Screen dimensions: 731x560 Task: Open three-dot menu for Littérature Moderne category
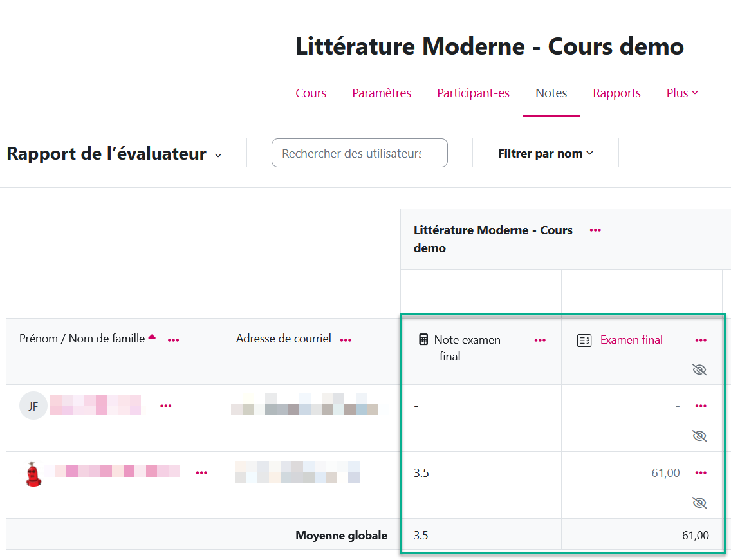point(595,230)
